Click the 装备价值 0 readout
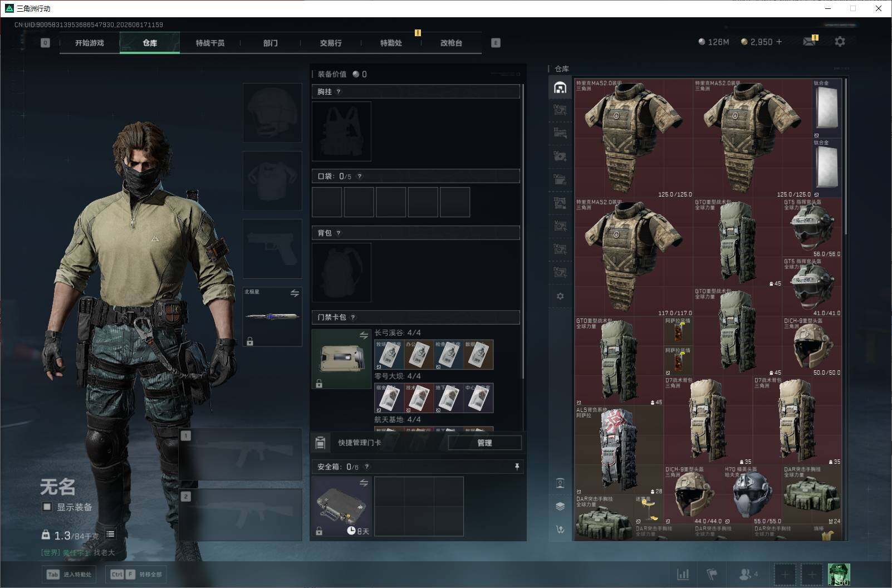The image size is (892, 588). tap(342, 74)
